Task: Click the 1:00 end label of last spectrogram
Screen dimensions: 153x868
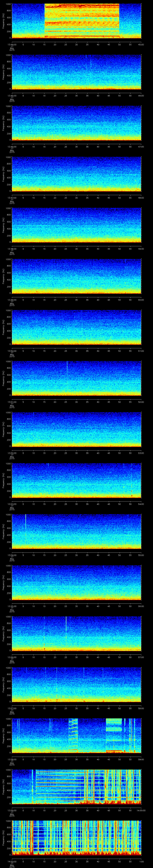Action: pos(141,861)
